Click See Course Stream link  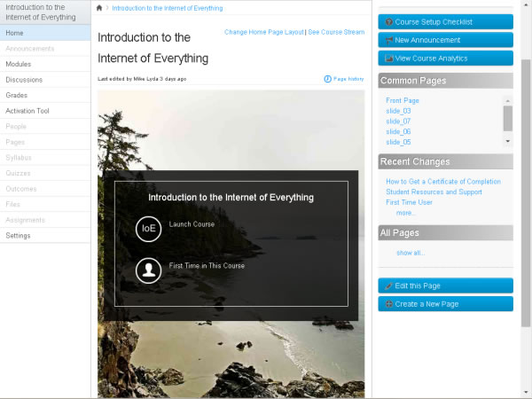[336, 32]
